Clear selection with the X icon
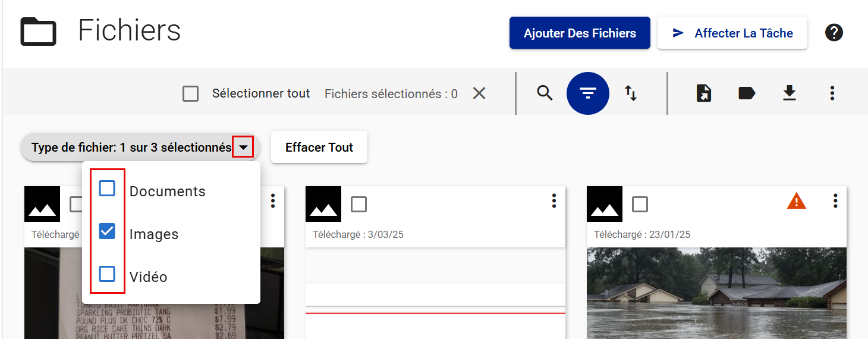The width and height of the screenshot is (868, 339). point(479,93)
